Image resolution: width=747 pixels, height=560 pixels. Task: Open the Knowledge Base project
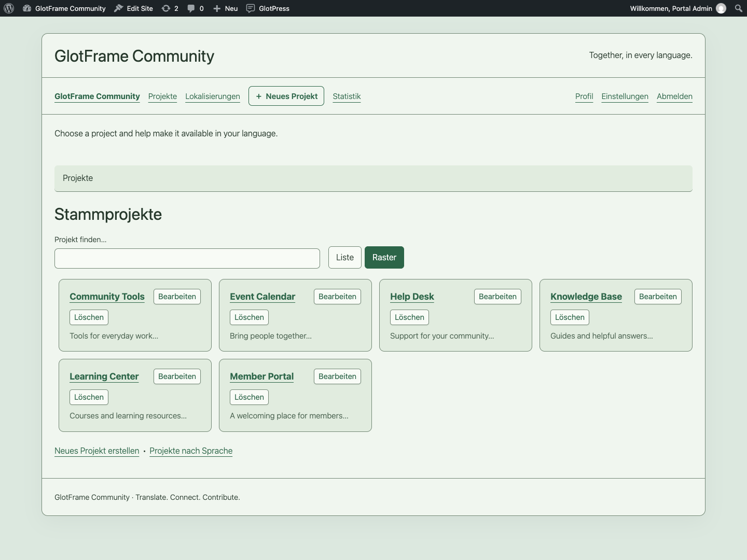click(586, 297)
